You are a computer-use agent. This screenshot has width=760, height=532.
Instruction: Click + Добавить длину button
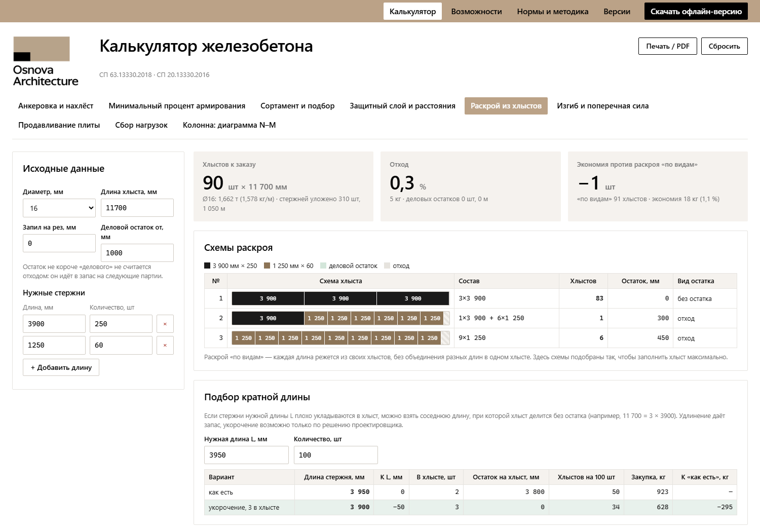point(61,367)
